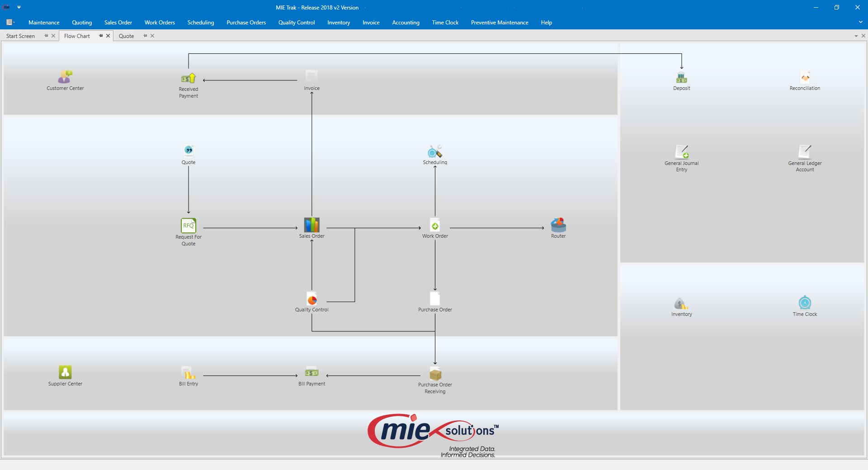
Task: Click the Router icon
Action: pyautogui.click(x=558, y=225)
